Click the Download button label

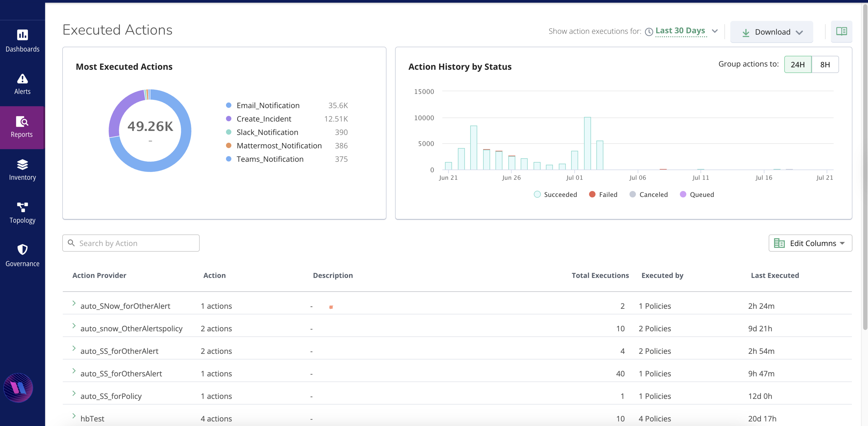click(772, 32)
